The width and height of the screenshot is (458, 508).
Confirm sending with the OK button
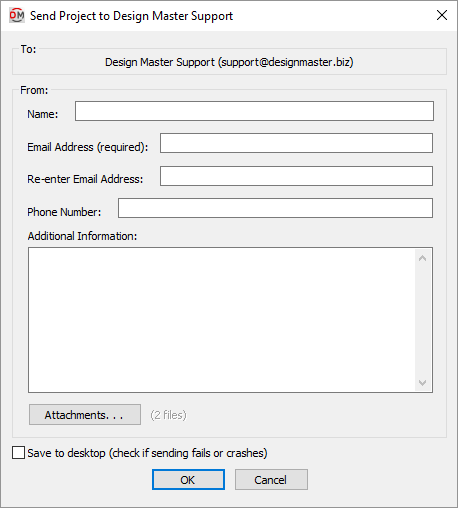click(188, 480)
